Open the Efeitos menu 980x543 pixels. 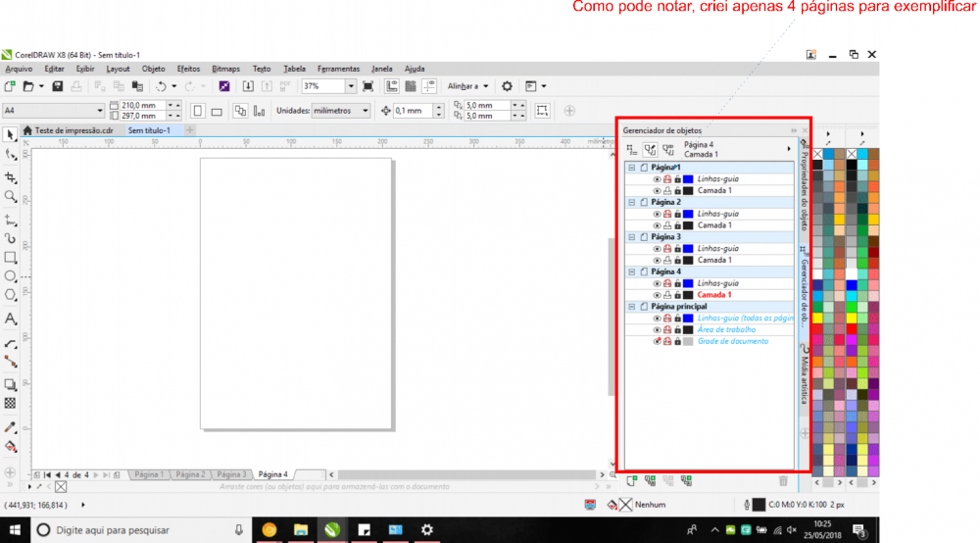188,70
